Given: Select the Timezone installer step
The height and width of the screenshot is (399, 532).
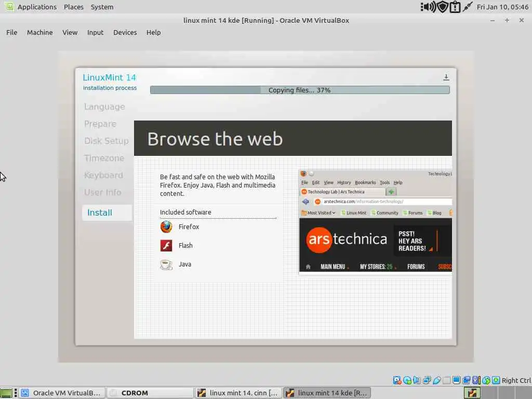Looking at the screenshot, I should [x=104, y=158].
